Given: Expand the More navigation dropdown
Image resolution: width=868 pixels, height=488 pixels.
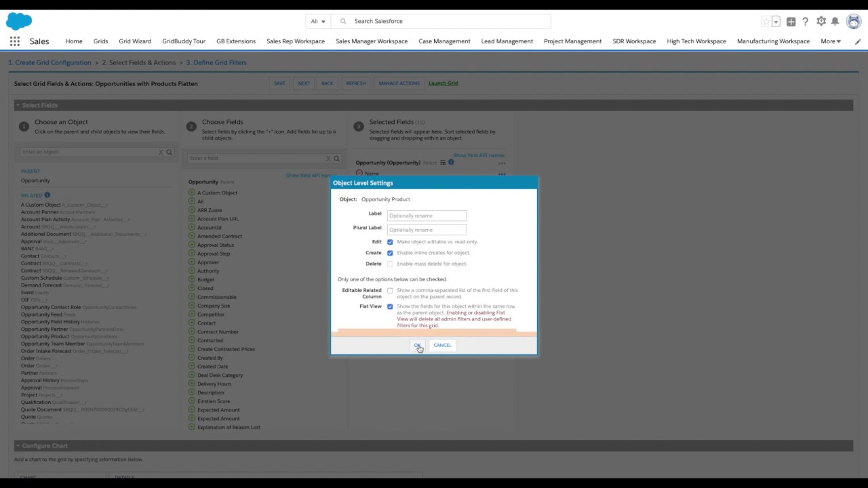Looking at the screenshot, I should coord(831,41).
